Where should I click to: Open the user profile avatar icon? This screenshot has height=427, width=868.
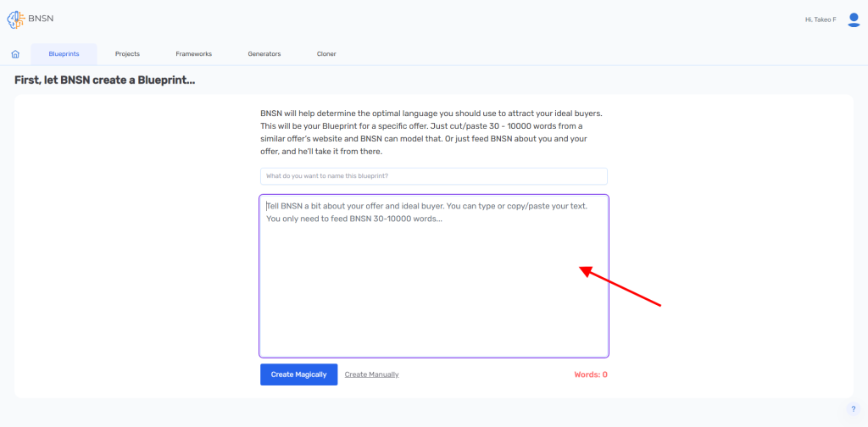tap(854, 20)
